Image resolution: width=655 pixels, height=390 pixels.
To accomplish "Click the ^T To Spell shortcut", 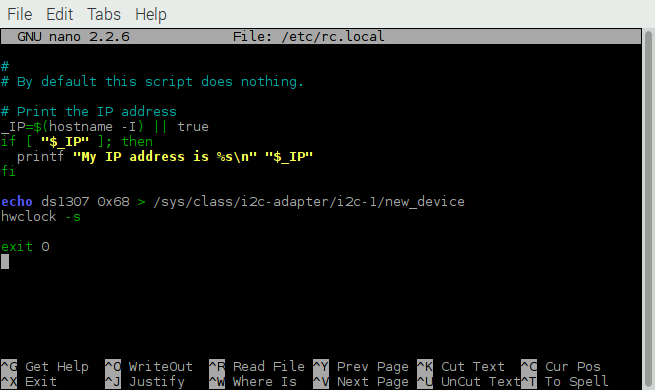I will [564, 382].
